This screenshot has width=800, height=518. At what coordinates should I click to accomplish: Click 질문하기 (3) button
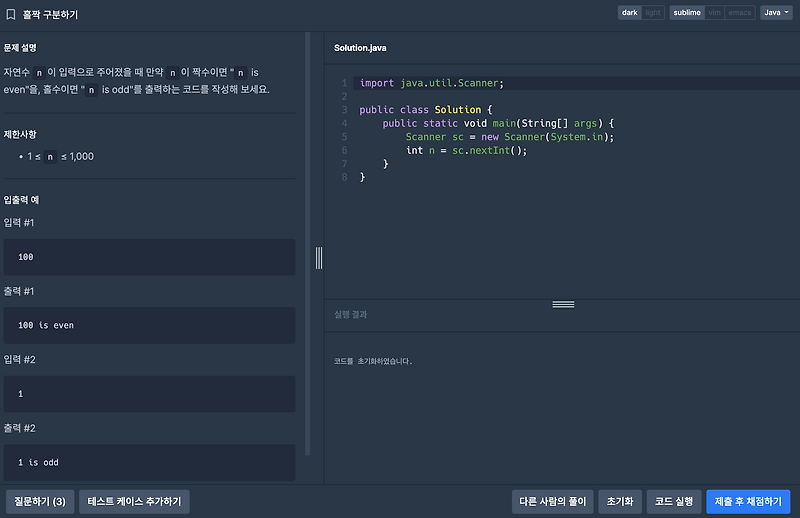(40, 502)
